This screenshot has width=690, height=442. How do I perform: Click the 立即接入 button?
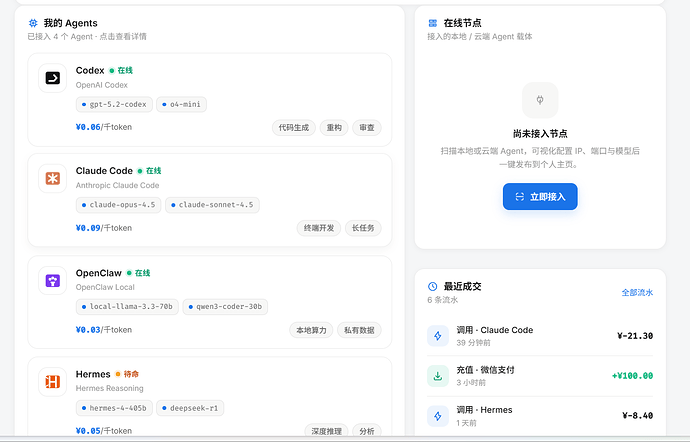click(x=540, y=196)
